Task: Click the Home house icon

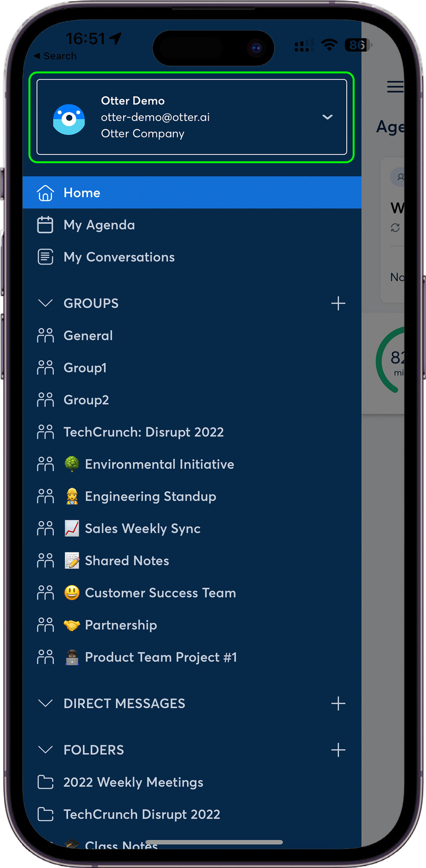Action: [x=45, y=192]
